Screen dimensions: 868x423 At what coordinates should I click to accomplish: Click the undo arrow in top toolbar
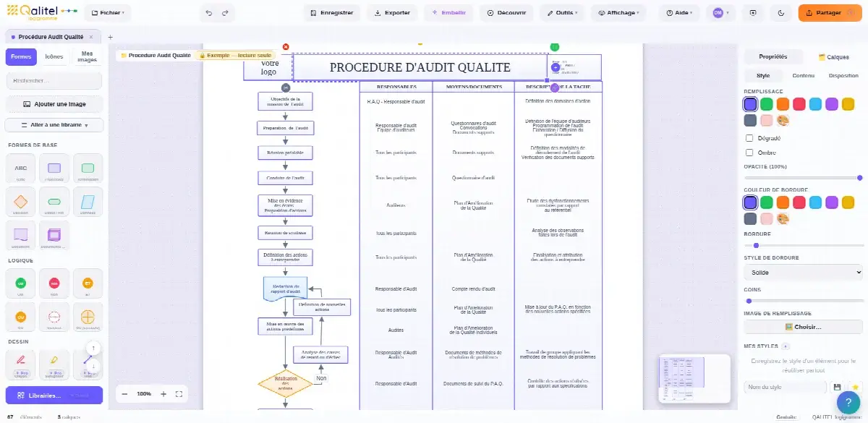click(x=209, y=12)
